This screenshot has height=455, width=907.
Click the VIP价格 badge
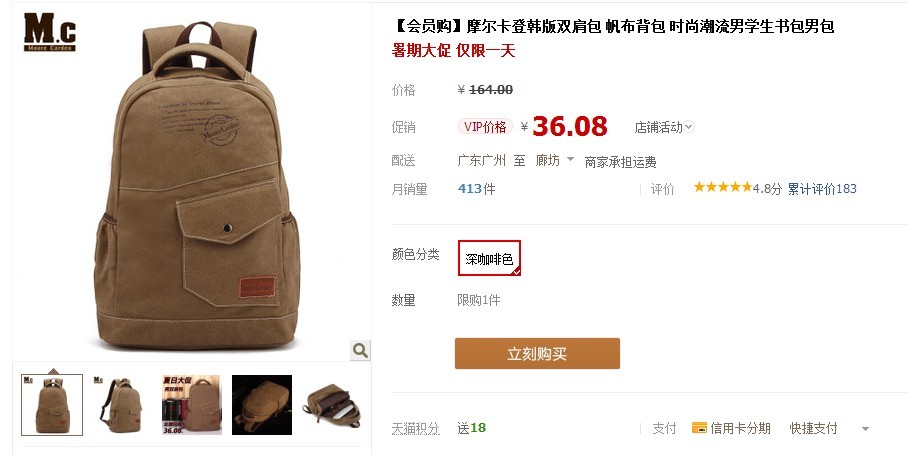pyautogui.click(x=485, y=127)
